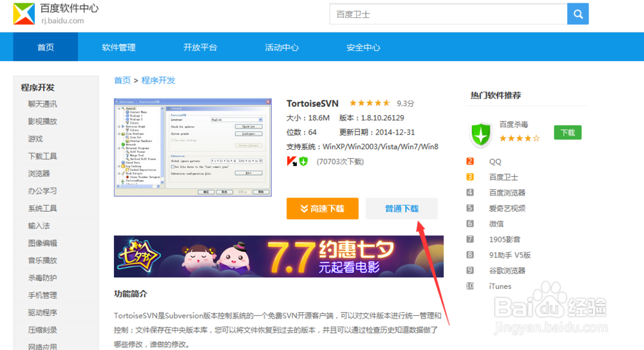Screen dimensions: 644x350
Task: Select 音乐播放 in the sidebar
Action: [43, 260]
